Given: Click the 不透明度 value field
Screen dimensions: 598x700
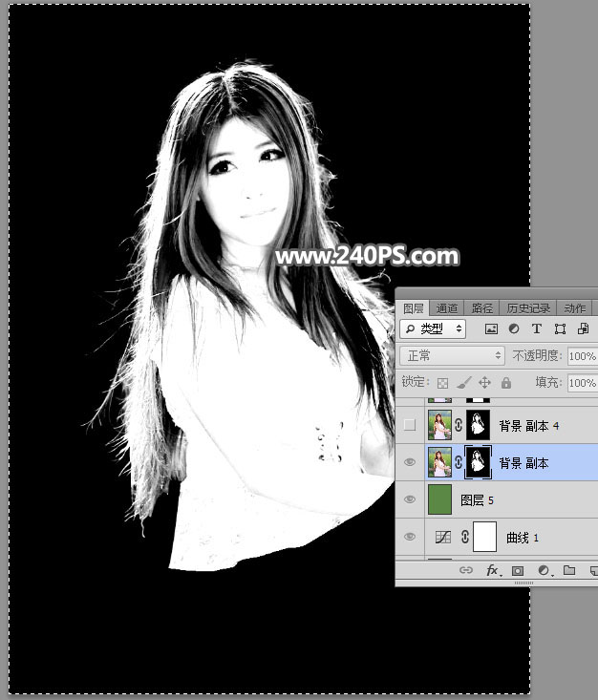Looking at the screenshot, I should pyautogui.click(x=583, y=356).
